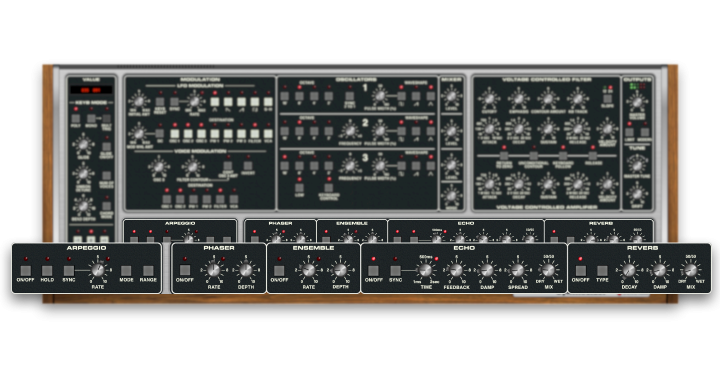
Task: Open the Reverb Type selector
Action: pos(602,270)
